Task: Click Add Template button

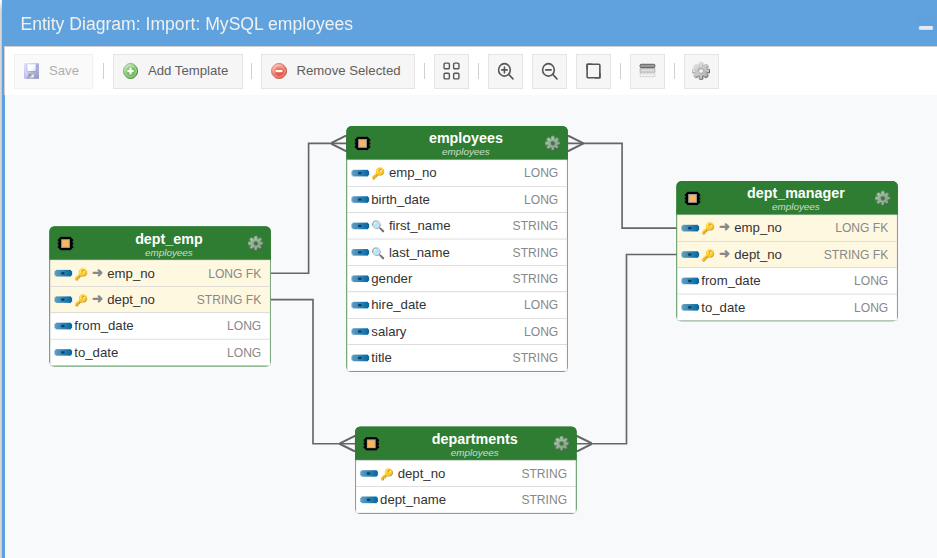Action: click(x=177, y=71)
